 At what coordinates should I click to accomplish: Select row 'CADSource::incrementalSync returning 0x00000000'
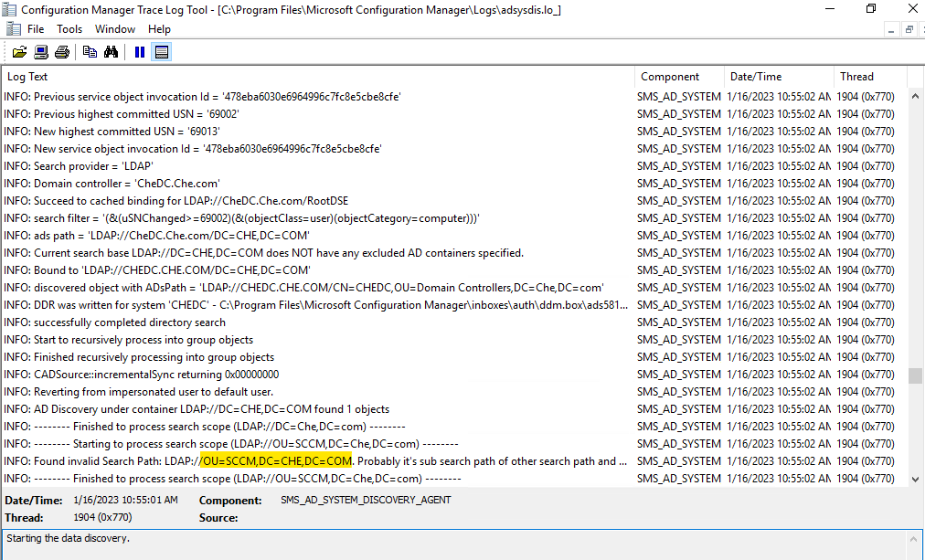[454, 375]
